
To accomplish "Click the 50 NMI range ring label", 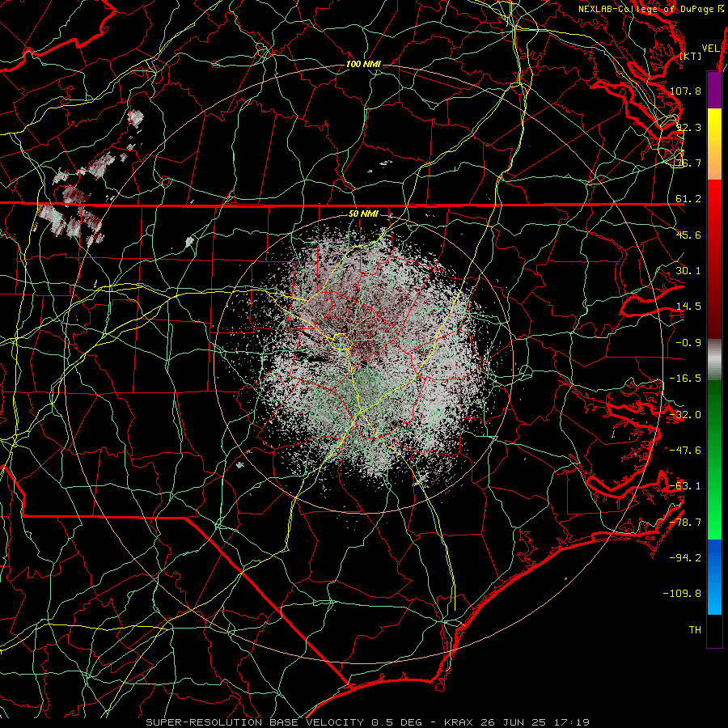I will click(363, 214).
